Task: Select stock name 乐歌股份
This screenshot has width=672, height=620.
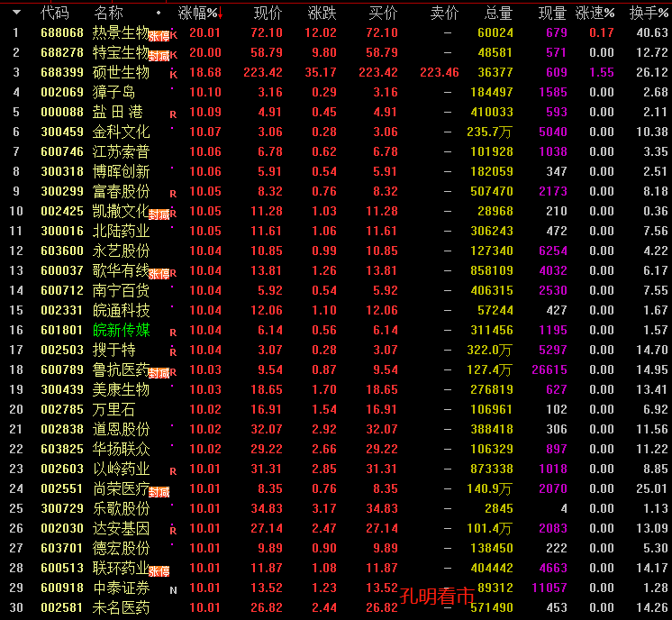Action: [121, 508]
